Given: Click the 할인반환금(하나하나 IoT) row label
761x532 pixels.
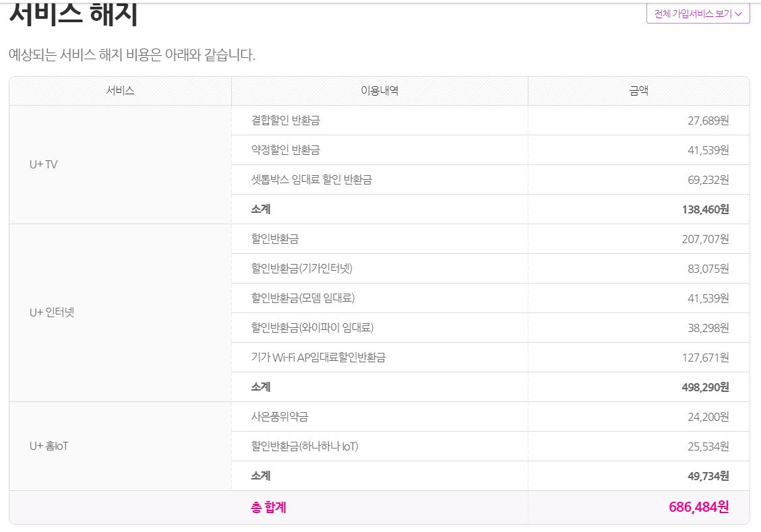Looking at the screenshot, I should 305,446.
